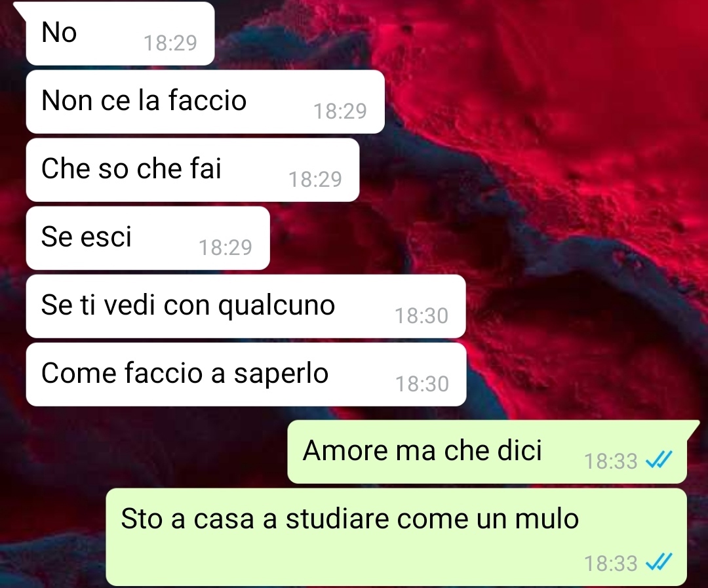Select the "Sto a casa a studiare" message

(397, 537)
